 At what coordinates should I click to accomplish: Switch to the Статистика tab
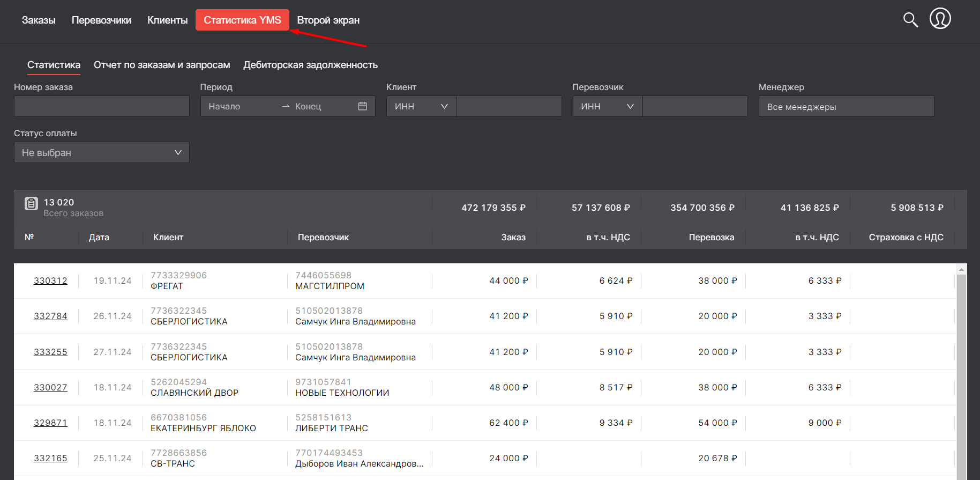pyautogui.click(x=54, y=65)
